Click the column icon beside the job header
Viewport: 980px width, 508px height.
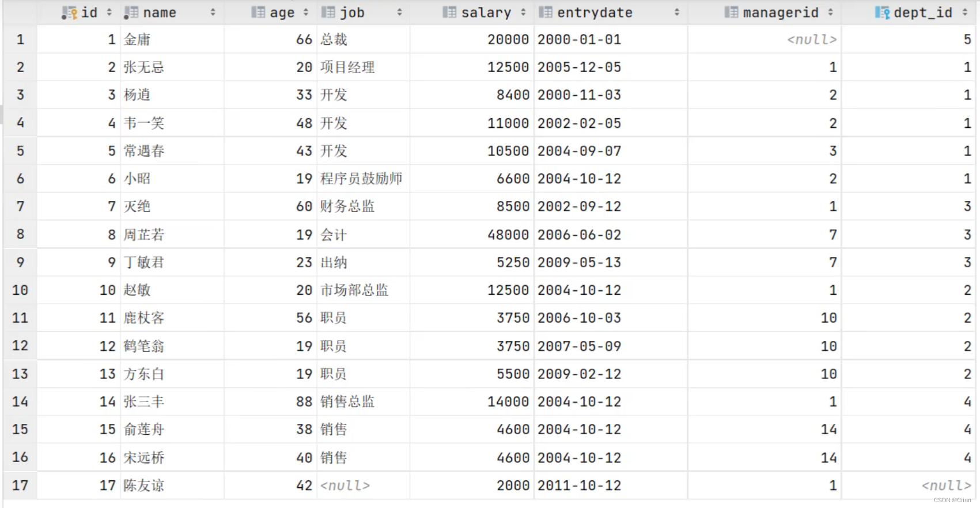click(328, 12)
